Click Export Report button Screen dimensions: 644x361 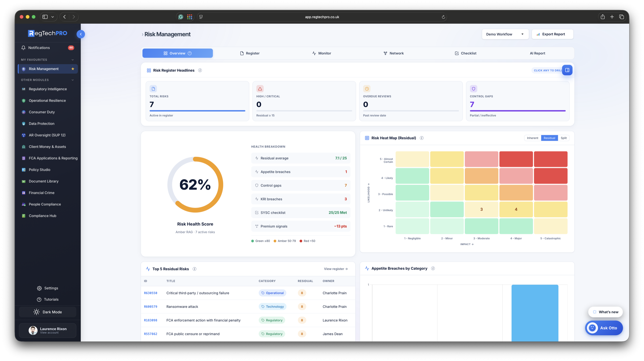point(552,34)
